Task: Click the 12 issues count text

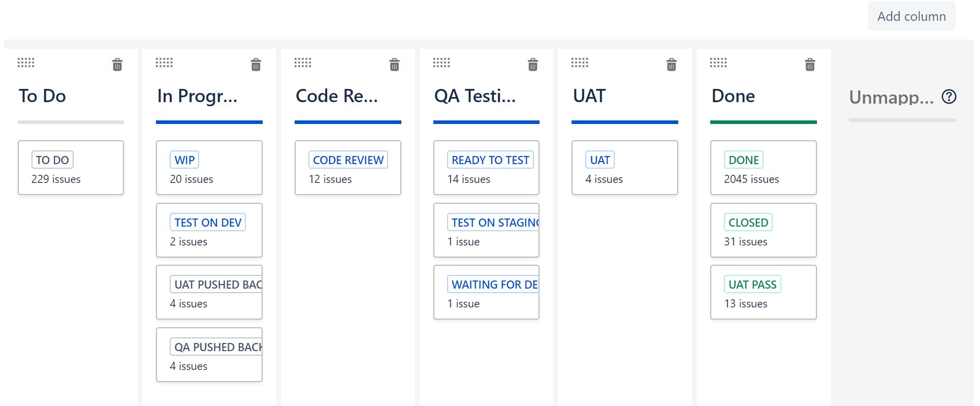Action: pos(330,179)
